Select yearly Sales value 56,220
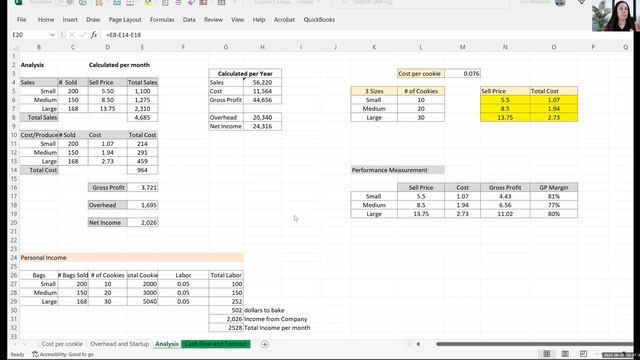 click(x=262, y=82)
